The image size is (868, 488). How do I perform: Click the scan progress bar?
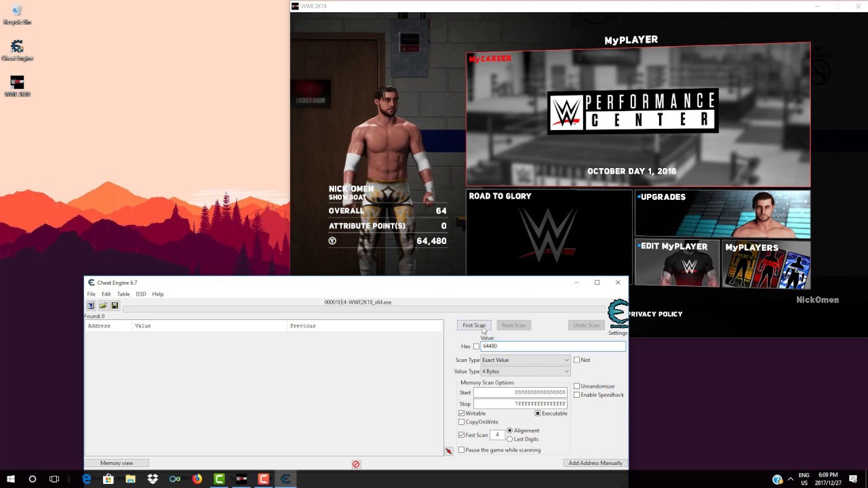tap(363, 308)
